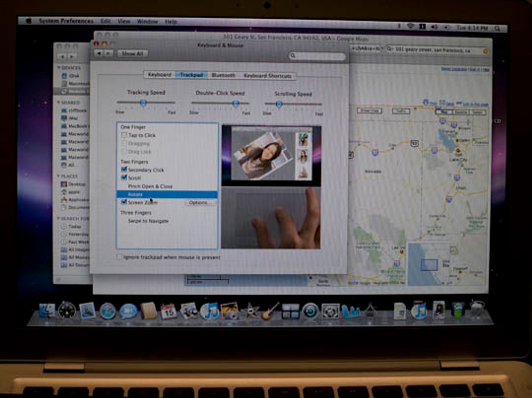Click the Bluetooth icon in menu bar
This screenshot has width=532, height=398.
tap(399, 26)
